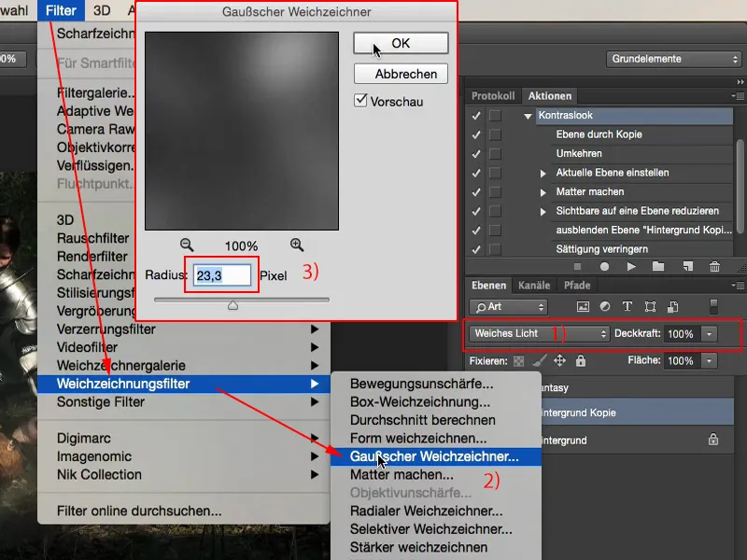This screenshot has height=560, width=747.
Task: Toggle the Vorschau checkbox
Action: pos(360,101)
